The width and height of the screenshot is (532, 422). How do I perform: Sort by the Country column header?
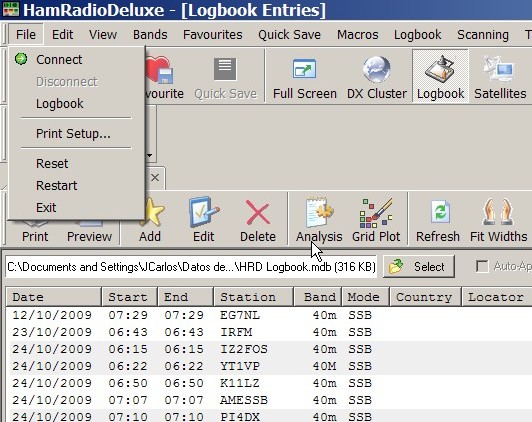[x=425, y=297]
